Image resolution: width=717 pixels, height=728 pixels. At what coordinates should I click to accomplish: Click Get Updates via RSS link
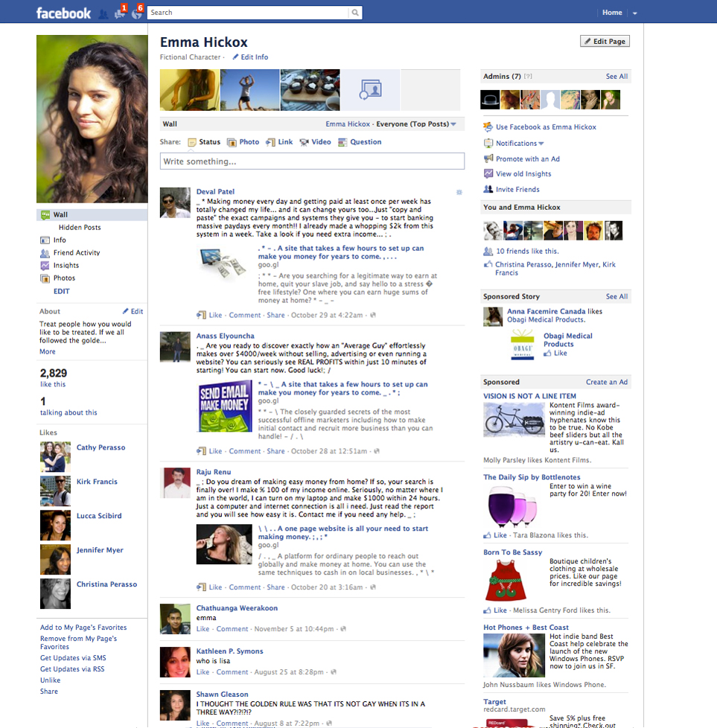coord(72,669)
